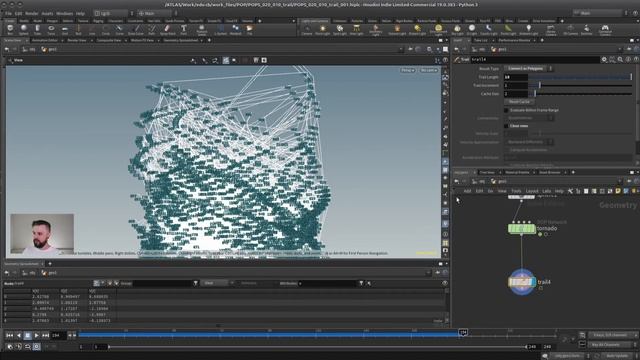Image resolution: width=640 pixels, height=360 pixels.
Task: Open the File menu
Action: [8, 13]
